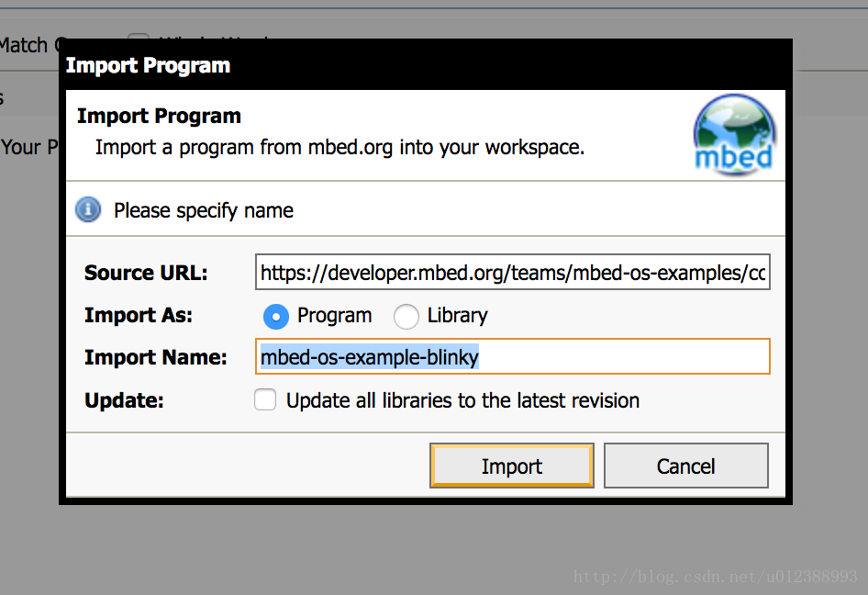Click 'Import a program from mbed.org' description
Viewport: 868px width, 595px height.
pyautogui.click(x=339, y=147)
